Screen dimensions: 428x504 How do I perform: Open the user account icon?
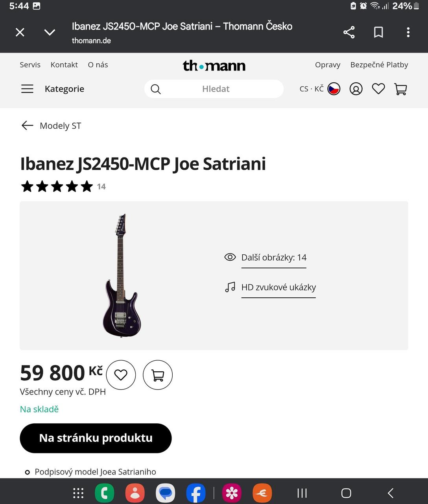[356, 89]
